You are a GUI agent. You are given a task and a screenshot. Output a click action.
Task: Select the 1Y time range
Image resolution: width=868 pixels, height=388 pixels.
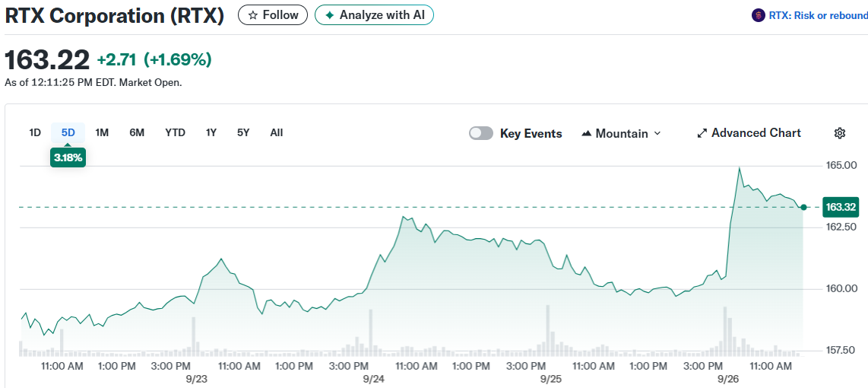211,133
